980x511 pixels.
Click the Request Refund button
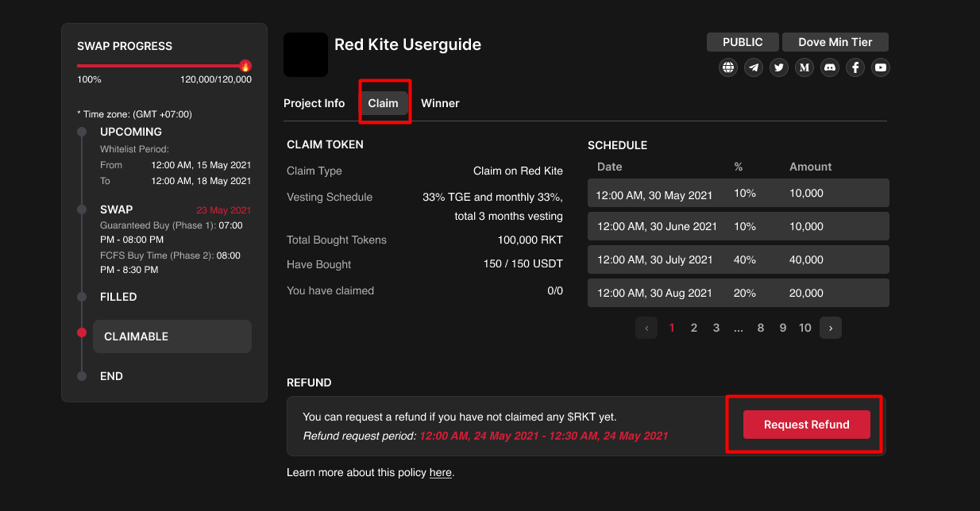point(807,425)
